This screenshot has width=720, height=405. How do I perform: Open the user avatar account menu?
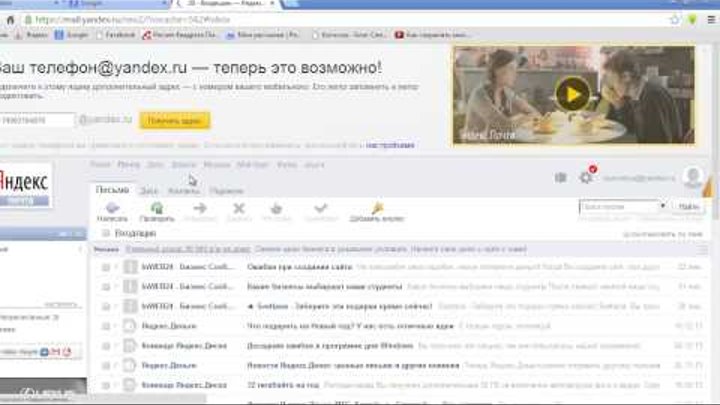click(692, 177)
